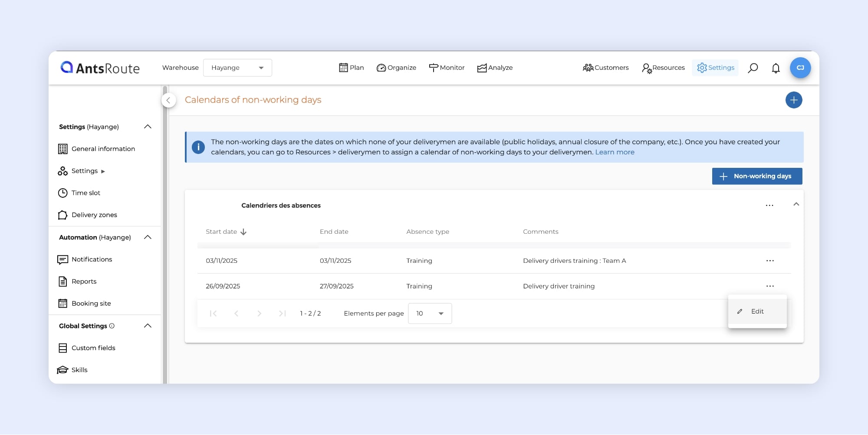
Task: Open the CJ user avatar menu
Action: click(x=800, y=68)
